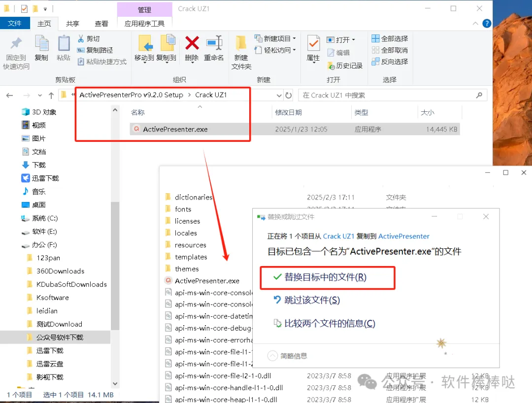Select 音乐 music library in sidebar
Image resolution: width=532 pixels, height=403 pixels.
coord(33,191)
